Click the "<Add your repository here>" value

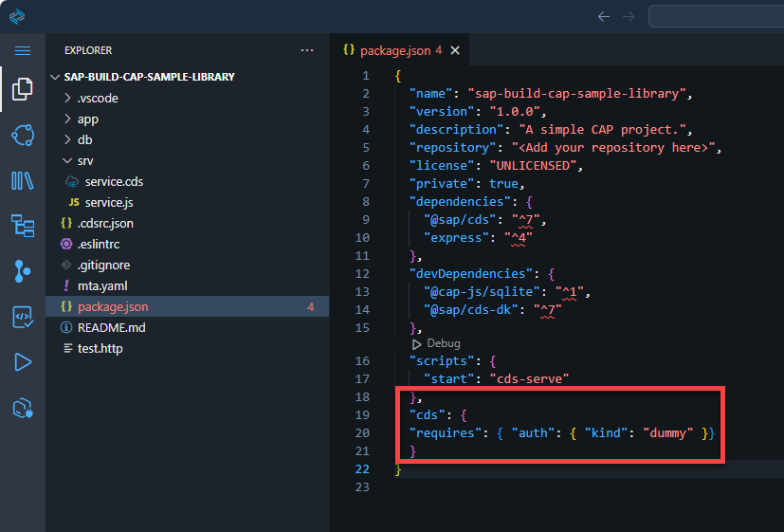point(613,148)
